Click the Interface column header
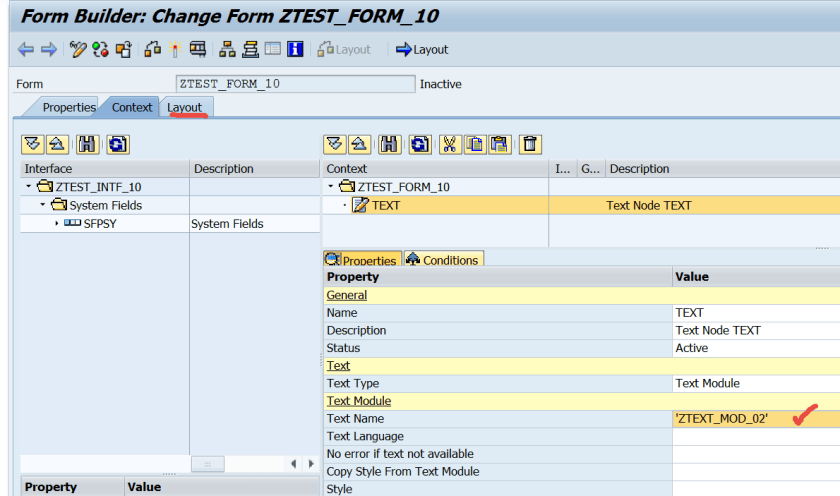 104,169
